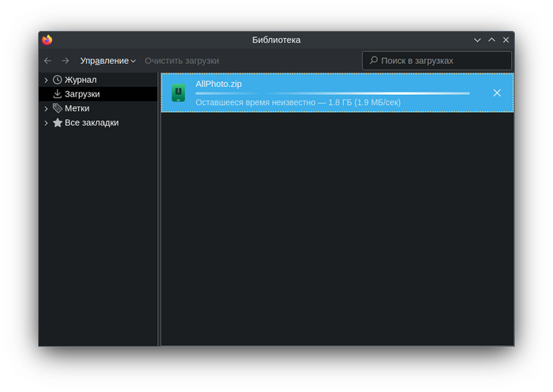Expand the Все закладки tree node
The height and width of the screenshot is (392, 553).
tap(46, 122)
